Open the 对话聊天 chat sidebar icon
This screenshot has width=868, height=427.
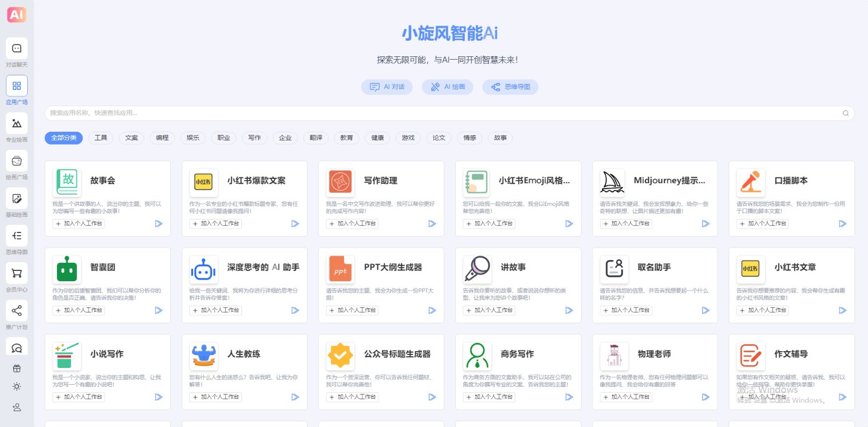(x=17, y=49)
